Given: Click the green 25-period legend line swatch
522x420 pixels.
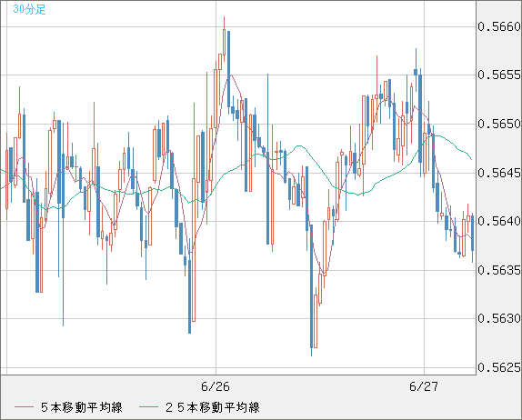Looking at the screenshot, I should [148, 407].
